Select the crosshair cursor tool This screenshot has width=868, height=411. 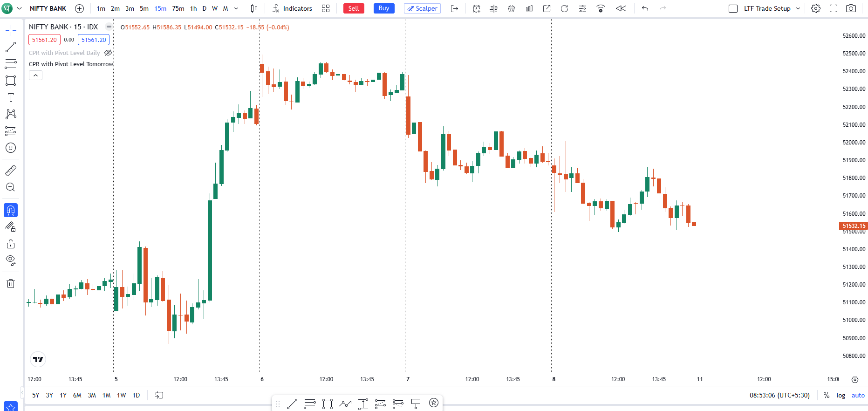(x=11, y=31)
